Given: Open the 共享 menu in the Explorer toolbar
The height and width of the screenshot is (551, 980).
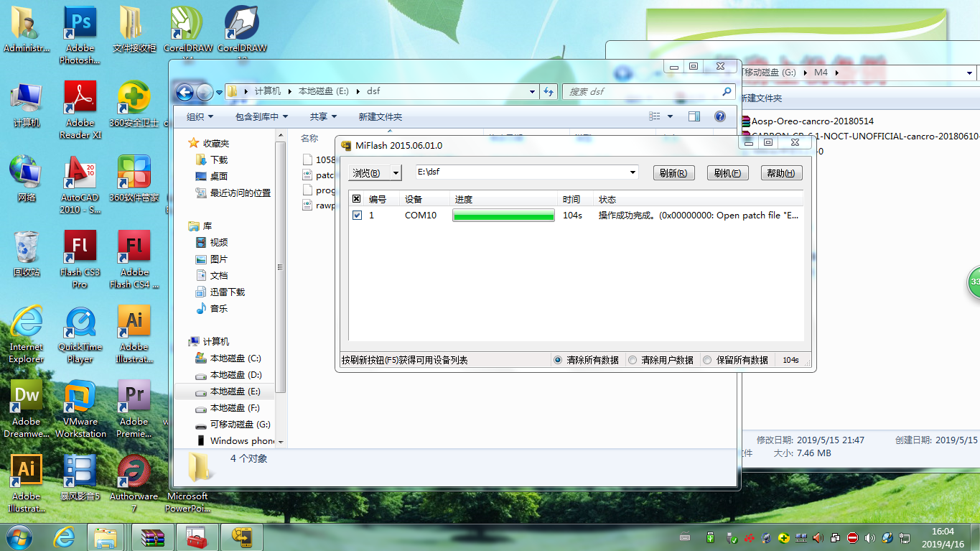Looking at the screenshot, I should coord(323,116).
